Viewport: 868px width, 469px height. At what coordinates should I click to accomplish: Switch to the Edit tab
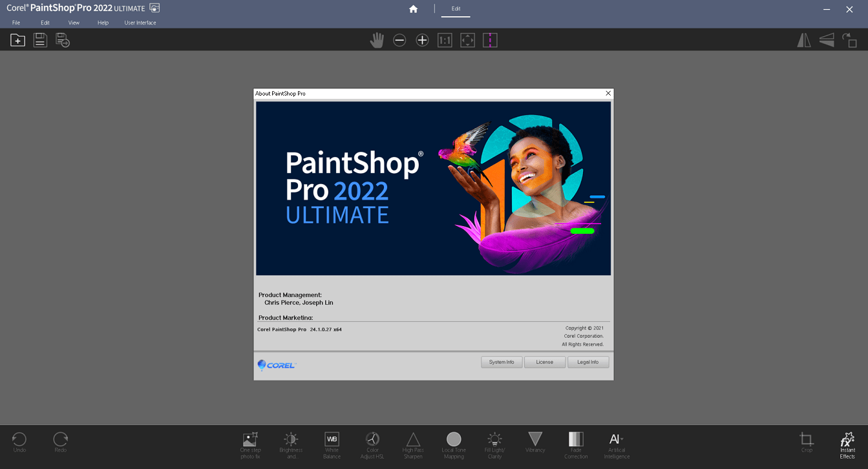456,9
